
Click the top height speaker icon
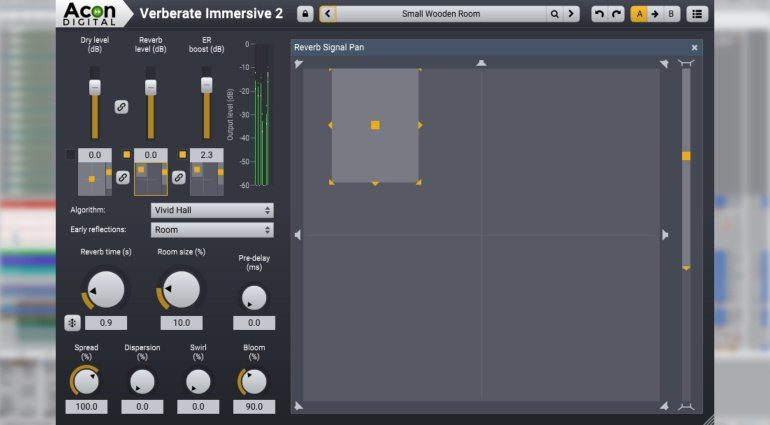[686, 62]
